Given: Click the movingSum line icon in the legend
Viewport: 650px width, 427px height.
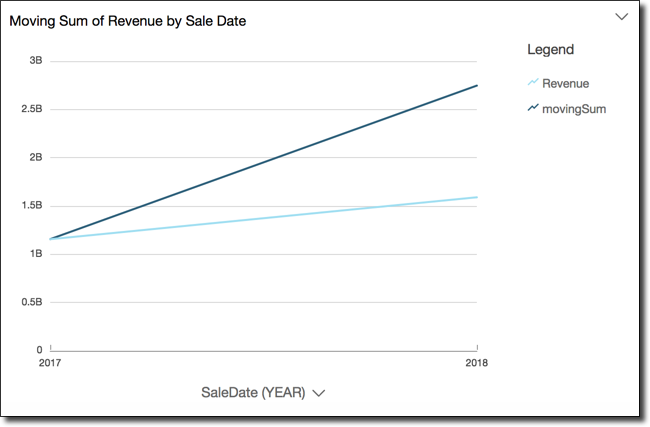Looking at the screenshot, I should [533, 108].
